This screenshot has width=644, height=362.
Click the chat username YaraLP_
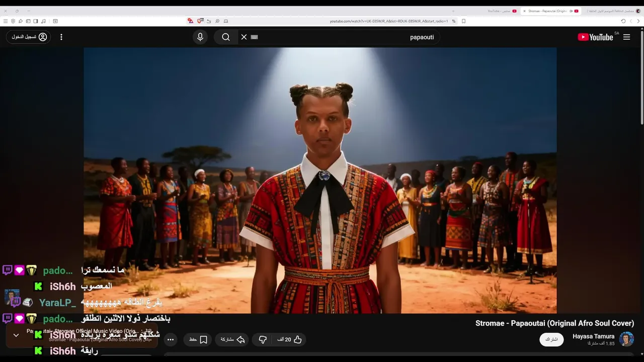tap(57, 303)
